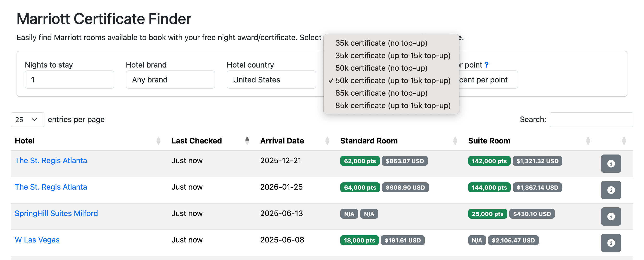Open info for SpringHill Suites Milford row
Screen dimensions: 644x260
[611, 217]
